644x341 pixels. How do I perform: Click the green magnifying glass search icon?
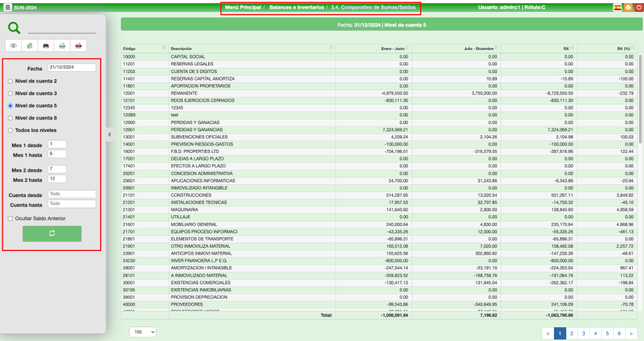click(x=14, y=28)
